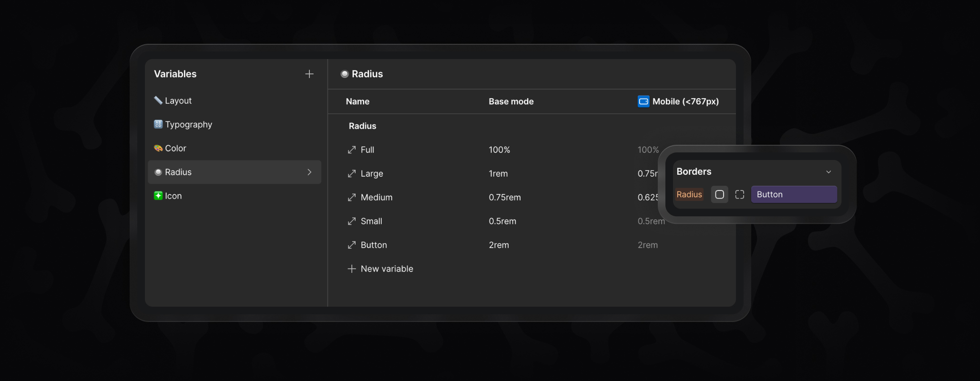Select the Small variable name

pos(371,221)
